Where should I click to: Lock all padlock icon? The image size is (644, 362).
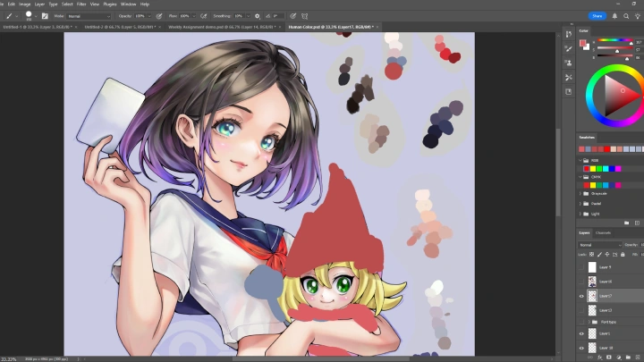click(623, 255)
